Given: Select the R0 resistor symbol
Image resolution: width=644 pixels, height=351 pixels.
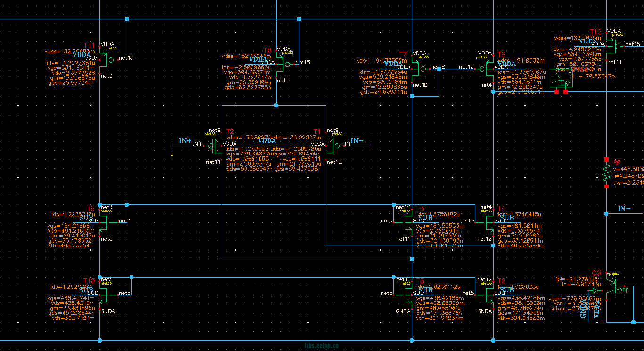Looking at the screenshot, I should point(606,173).
